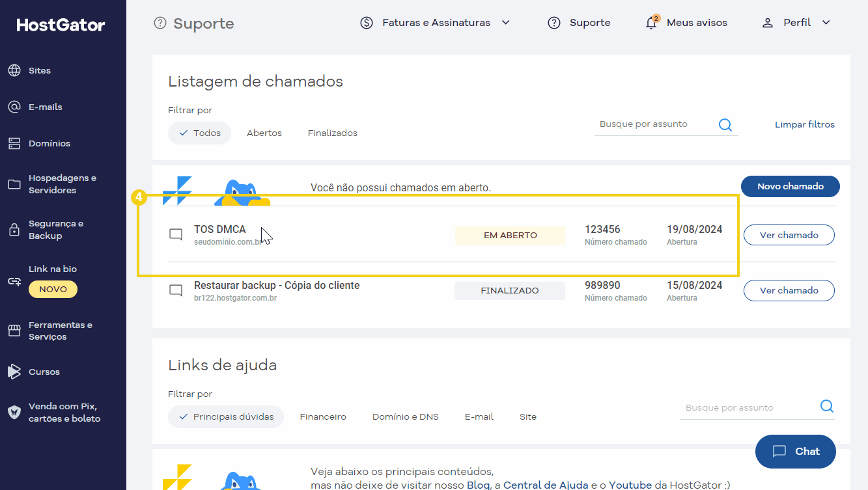
Task: Filter help links by Site
Action: click(x=528, y=416)
